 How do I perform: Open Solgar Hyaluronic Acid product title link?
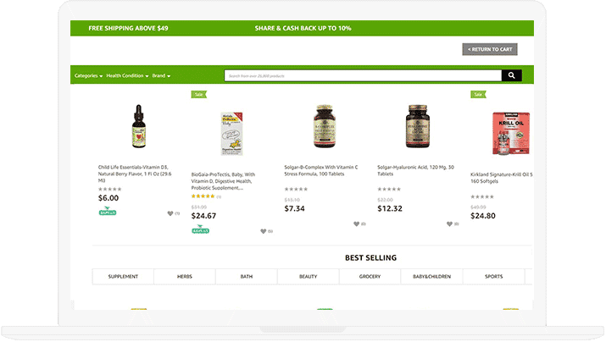coord(415,171)
